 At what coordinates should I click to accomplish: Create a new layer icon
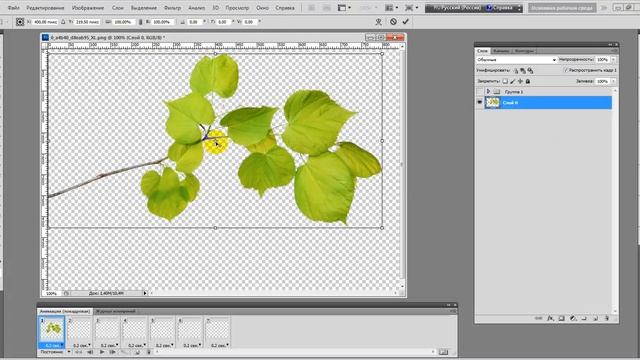(x=596, y=318)
